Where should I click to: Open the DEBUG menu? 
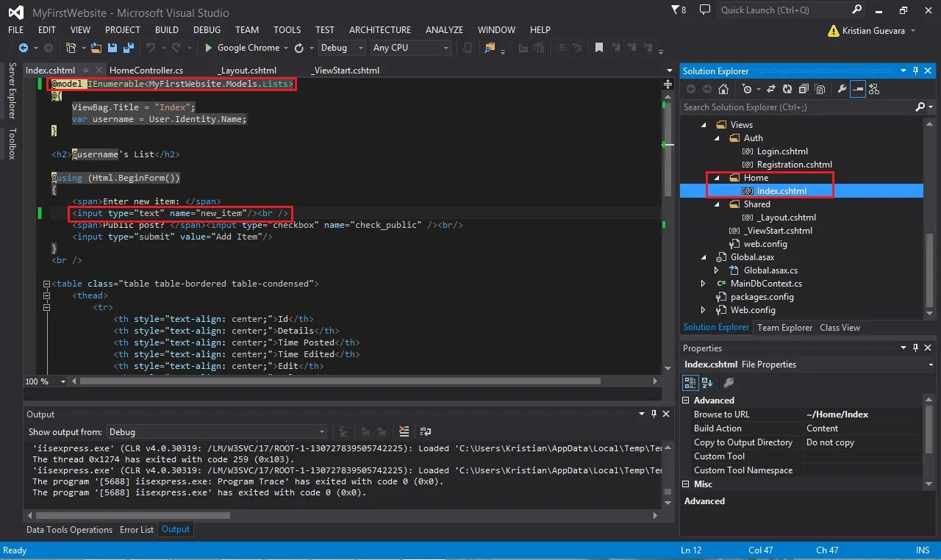(x=207, y=30)
